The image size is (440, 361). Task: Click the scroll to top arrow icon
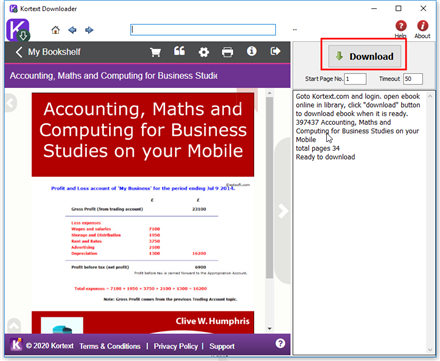tap(14, 325)
